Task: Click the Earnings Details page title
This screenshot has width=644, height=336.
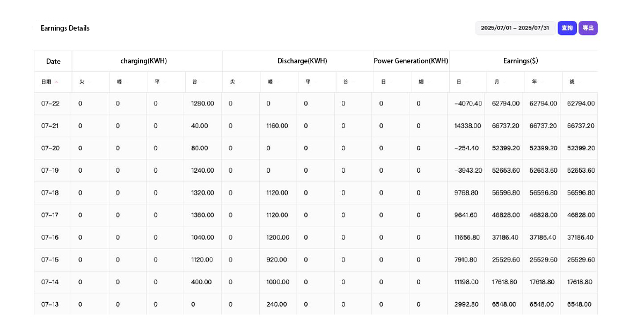Action: coord(65,28)
